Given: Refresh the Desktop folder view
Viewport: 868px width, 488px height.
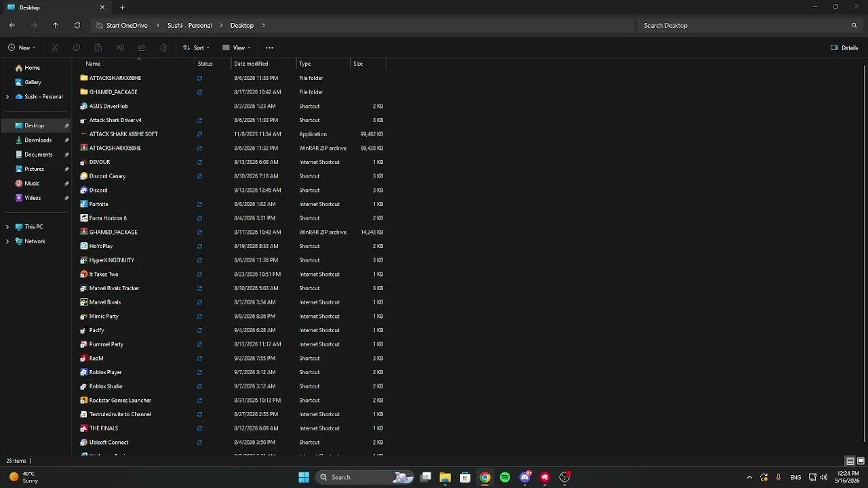Looking at the screenshot, I should coord(77,25).
